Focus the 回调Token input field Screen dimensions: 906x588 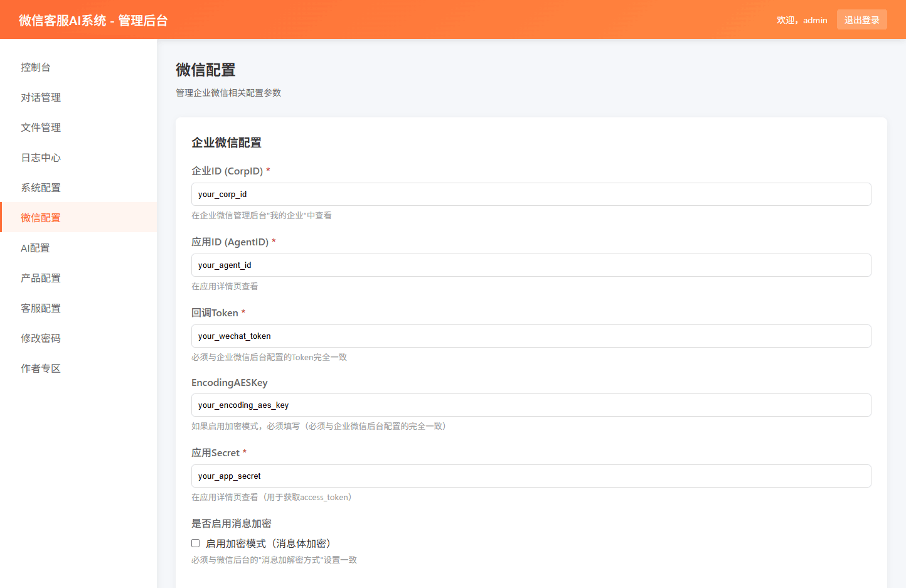[x=531, y=336]
